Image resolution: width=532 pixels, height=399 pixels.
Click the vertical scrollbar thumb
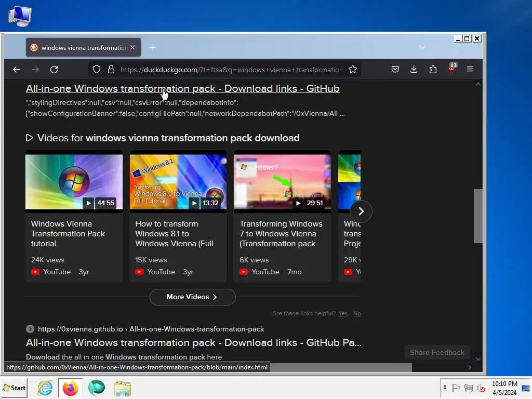pyautogui.click(x=478, y=216)
